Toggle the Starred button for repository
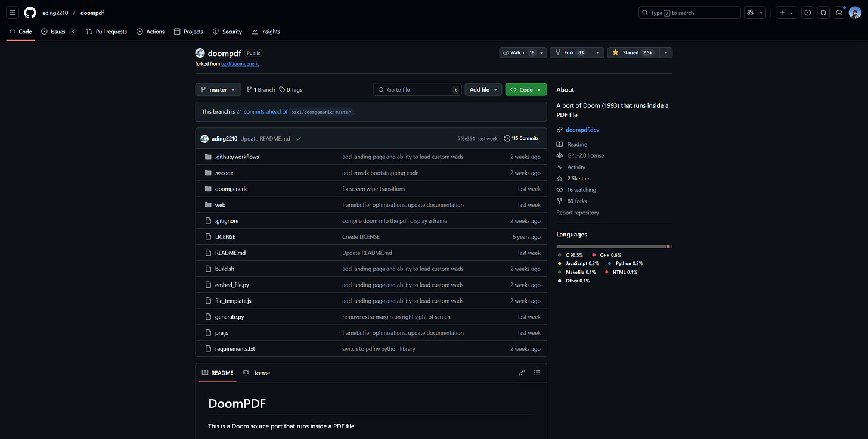The height and width of the screenshot is (439, 868). coord(633,52)
